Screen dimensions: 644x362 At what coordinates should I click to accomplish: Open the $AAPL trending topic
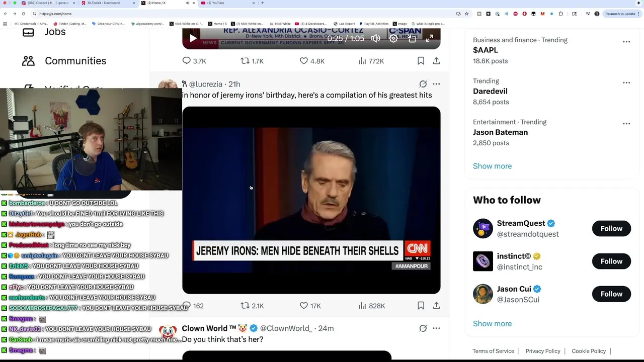pyautogui.click(x=486, y=50)
